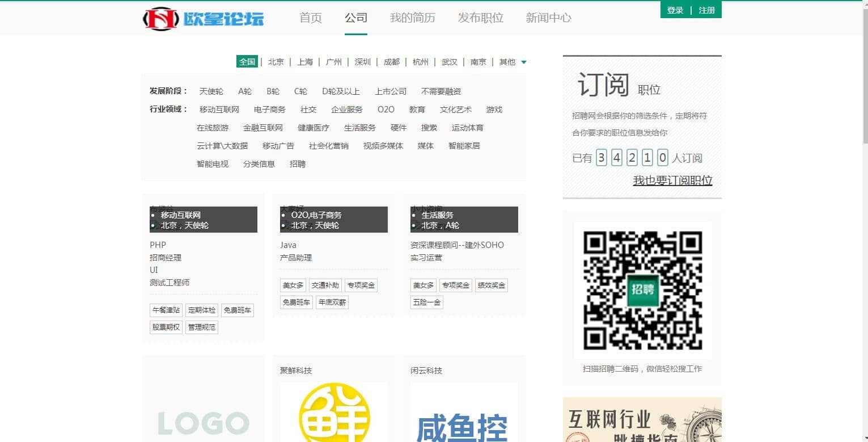Image resolution: width=868 pixels, height=442 pixels.
Task: Open the 互联网行业跳槽指南 banner
Action: tap(642, 420)
